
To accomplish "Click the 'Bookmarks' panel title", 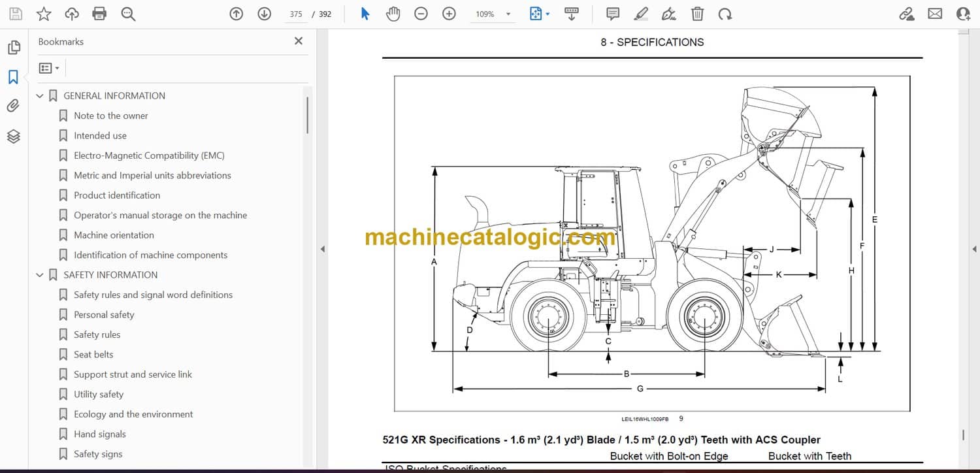I will click(61, 42).
